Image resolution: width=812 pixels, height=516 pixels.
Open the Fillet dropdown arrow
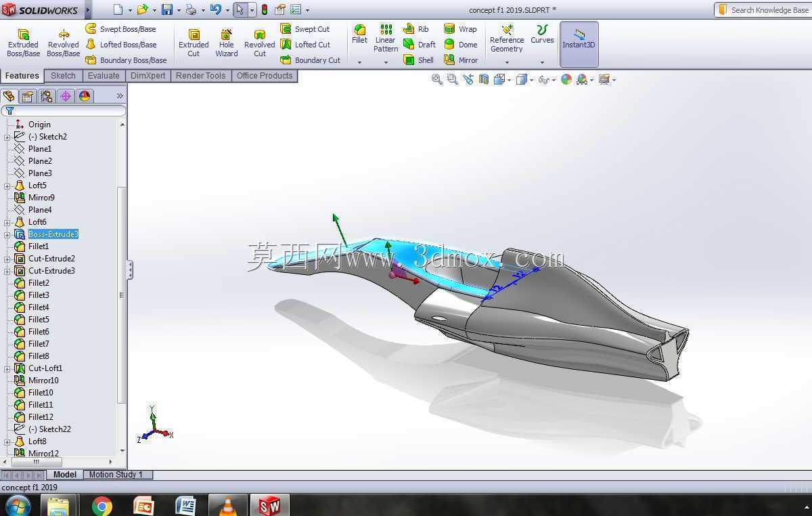tap(359, 62)
